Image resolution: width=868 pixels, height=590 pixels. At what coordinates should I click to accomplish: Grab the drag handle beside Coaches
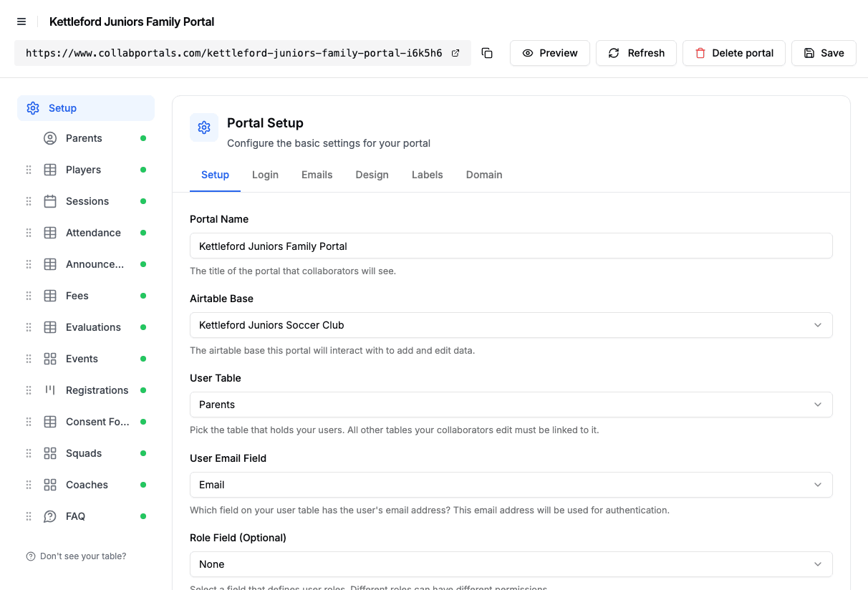tap(29, 485)
